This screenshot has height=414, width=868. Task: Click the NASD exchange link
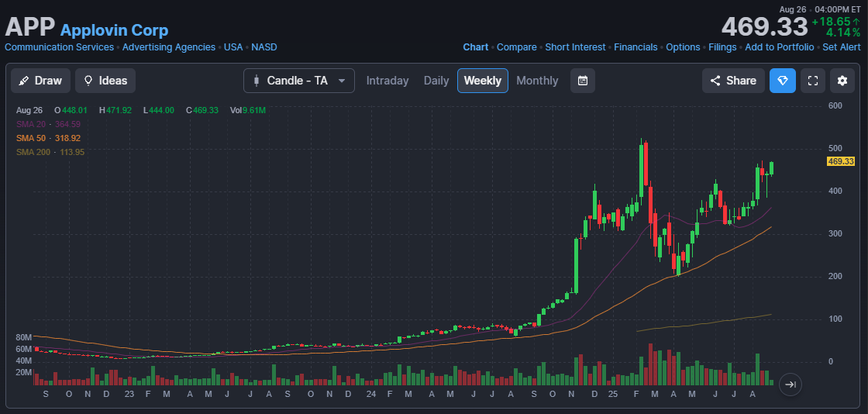pos(264,47)
